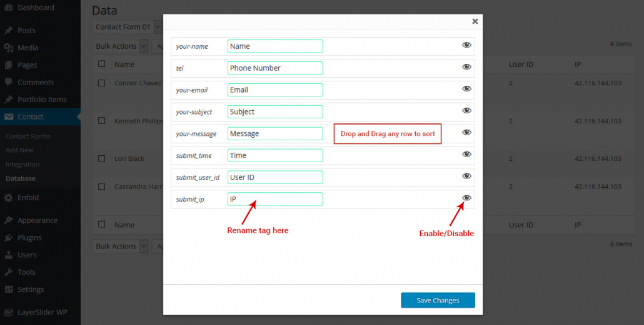The width and height of the screenshot is (644, 325).
Task: Open the Add New submenu link
Action: coord(20,150)
